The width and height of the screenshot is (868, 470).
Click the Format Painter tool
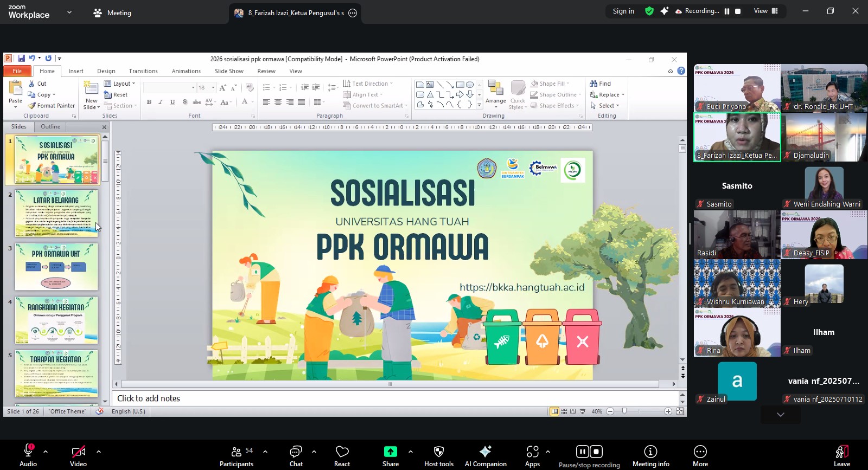point(52,106)
